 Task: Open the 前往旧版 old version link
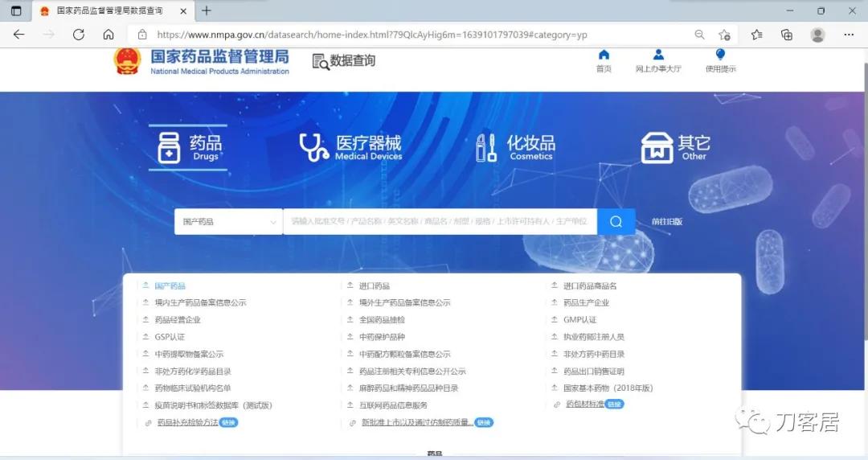click(667, 222)
